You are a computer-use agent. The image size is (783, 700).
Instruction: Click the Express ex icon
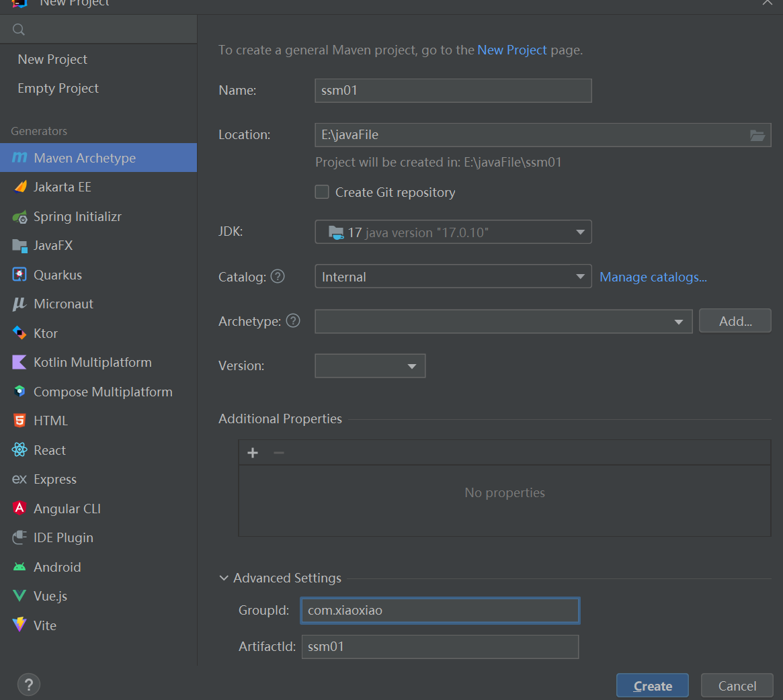[x=19, y=479]
